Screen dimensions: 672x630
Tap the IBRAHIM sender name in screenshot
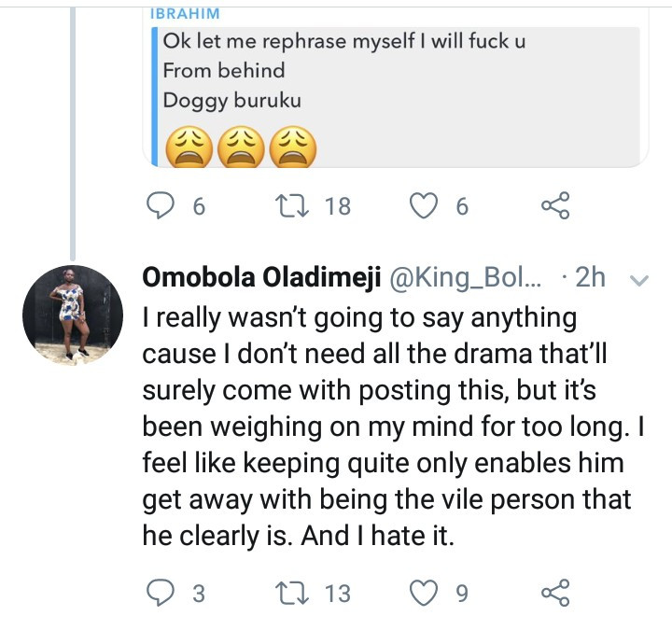tap(182, 12)
